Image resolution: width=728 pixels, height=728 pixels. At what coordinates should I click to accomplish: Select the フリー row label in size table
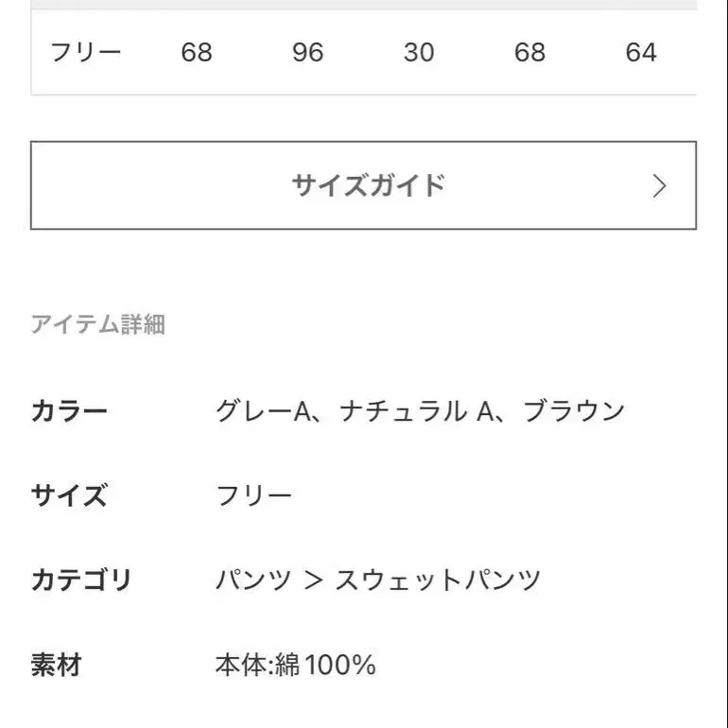[86, 52]
